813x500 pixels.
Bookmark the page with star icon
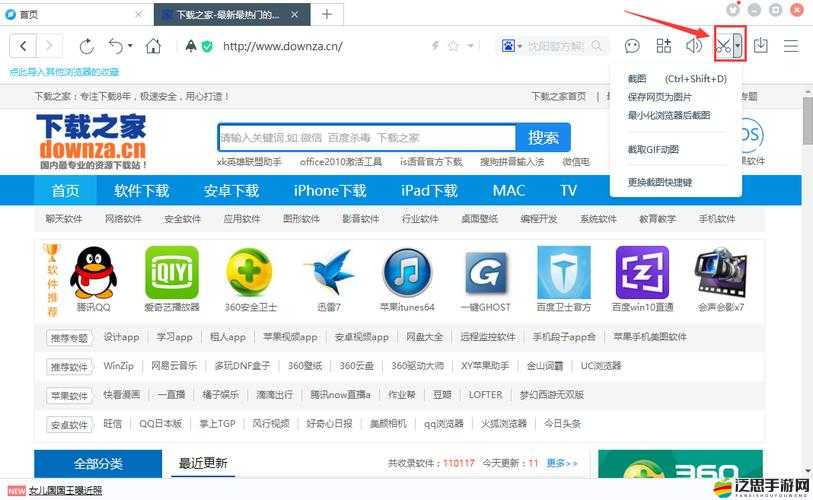pyautogui.click(x=453, y=46)
